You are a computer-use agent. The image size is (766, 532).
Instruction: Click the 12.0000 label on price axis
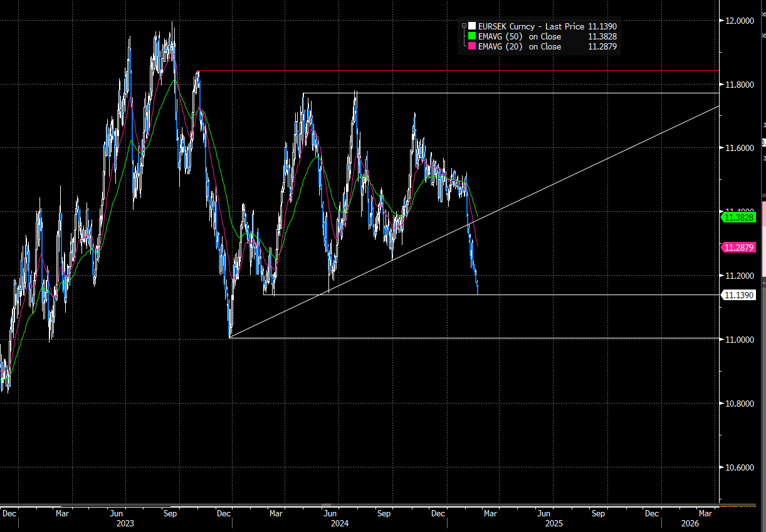(740, 21)
